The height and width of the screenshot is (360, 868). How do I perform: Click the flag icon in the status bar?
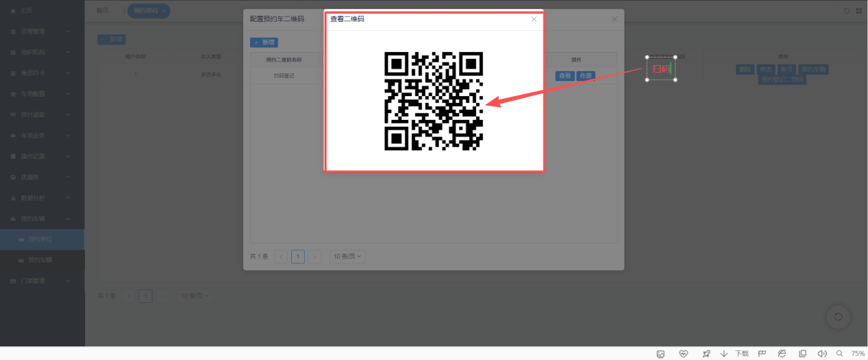point(761,354)
